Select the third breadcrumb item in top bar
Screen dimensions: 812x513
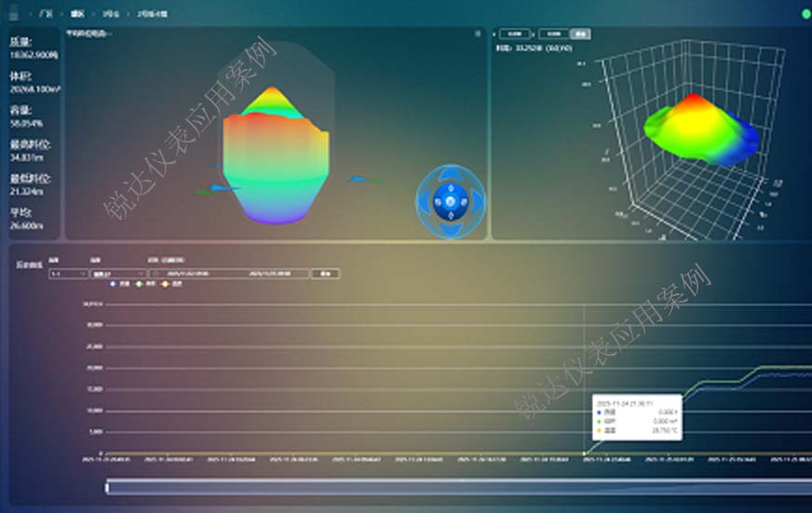(x=111, y=15)
